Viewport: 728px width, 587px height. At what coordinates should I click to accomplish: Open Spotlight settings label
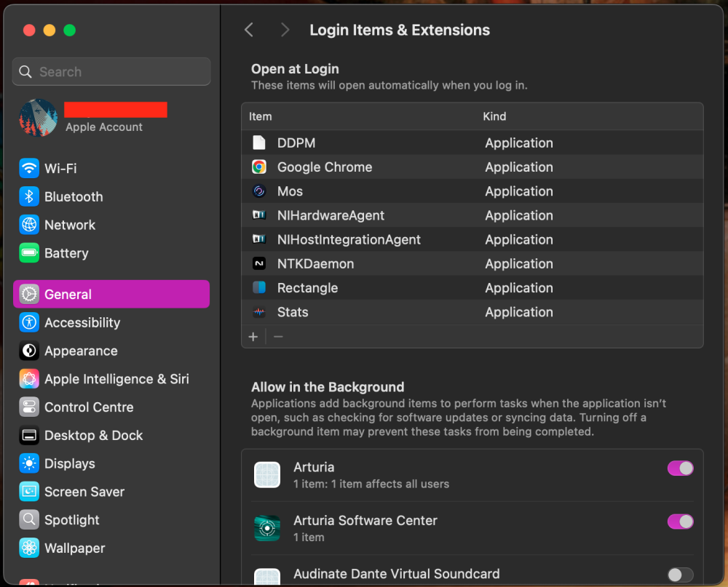[x=72, y=520]
